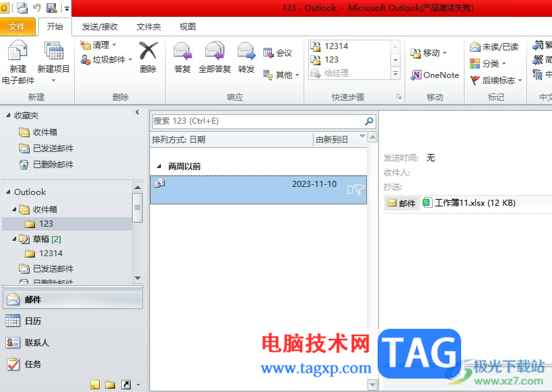
Task: Open the 快速步骤 dialog launcher
Action: click(399, 97)
